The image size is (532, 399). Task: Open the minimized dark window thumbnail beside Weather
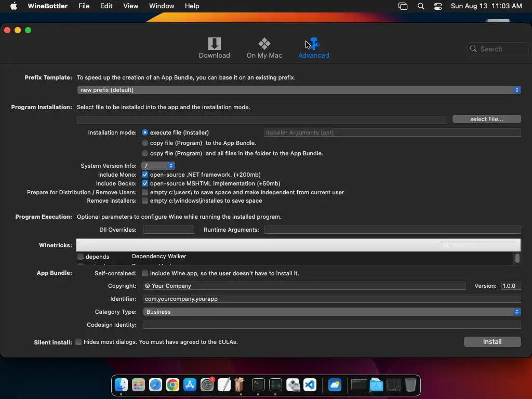[359, 385]
